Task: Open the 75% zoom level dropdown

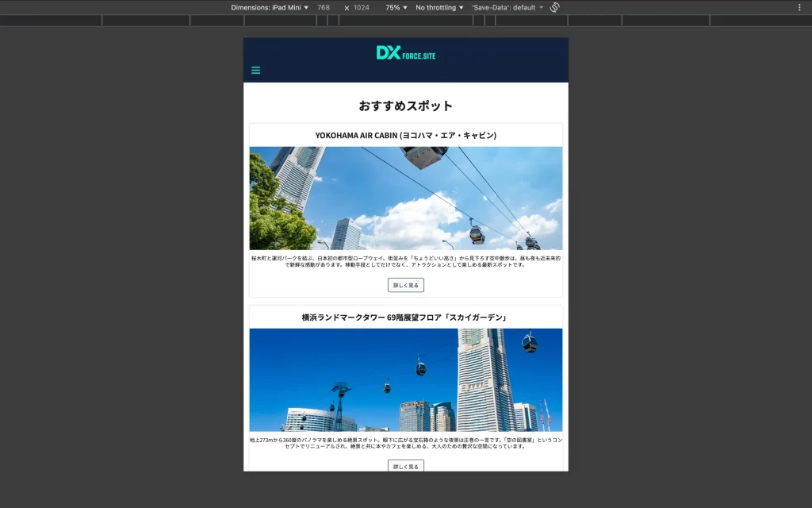Action: pos(396,7)
